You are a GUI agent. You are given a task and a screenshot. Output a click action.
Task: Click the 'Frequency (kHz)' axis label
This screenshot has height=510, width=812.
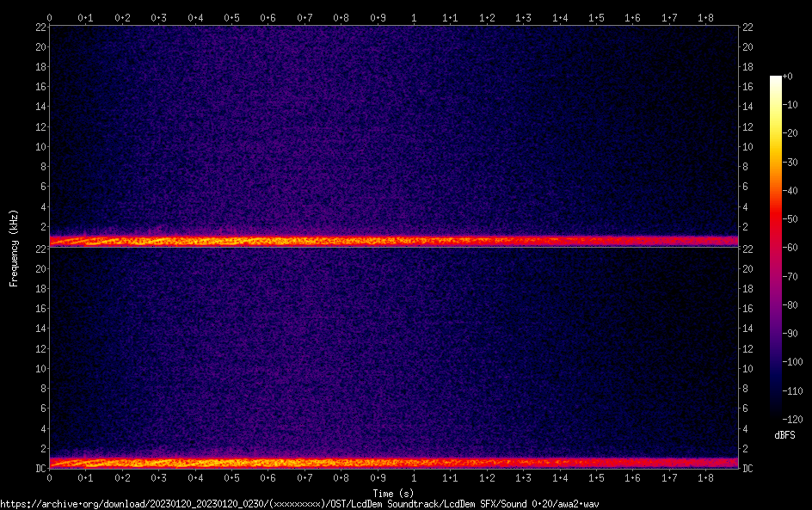(14, 248)
